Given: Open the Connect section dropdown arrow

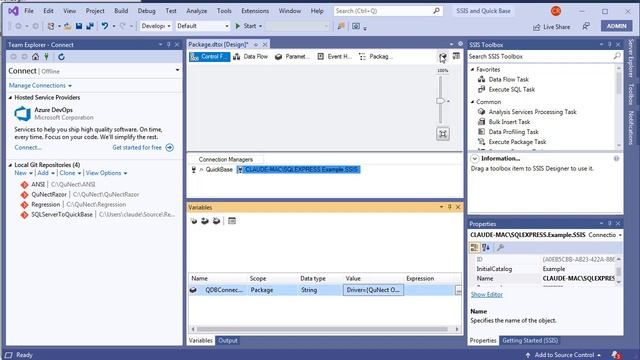Looking at the screenshot, I should [178, 70].
